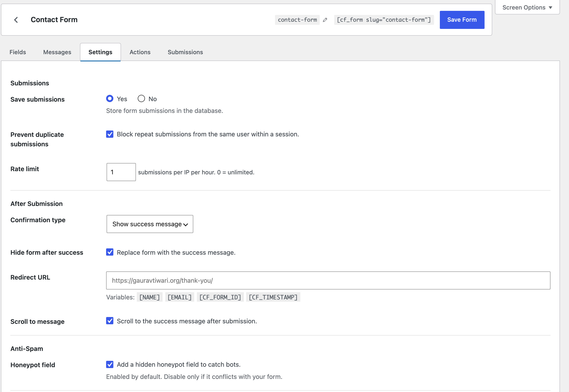
Task: Select No for Save submissions
Action: pos(141,98)
